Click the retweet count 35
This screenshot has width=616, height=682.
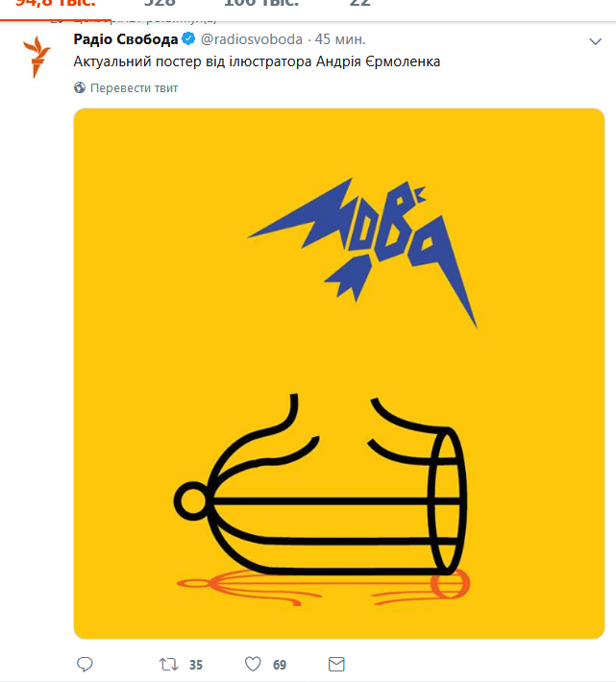[196, 665]
